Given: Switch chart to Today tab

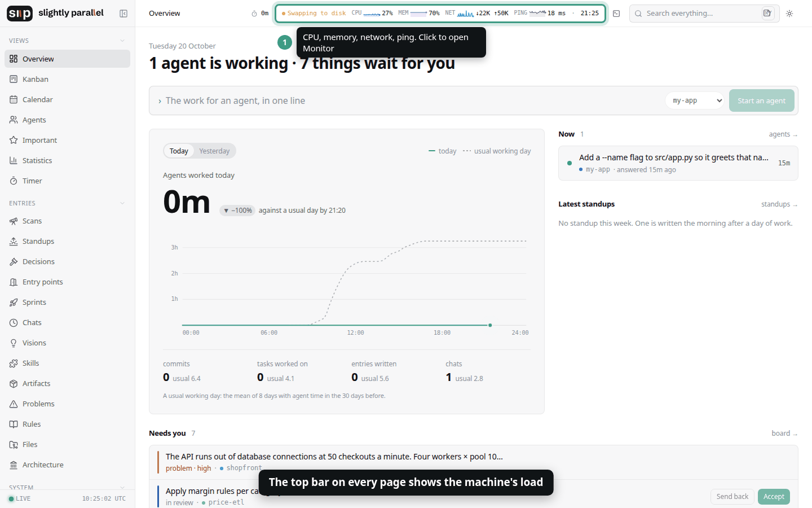Looking at the screenshot, I should pyautogui.click(x=179, y=151).
